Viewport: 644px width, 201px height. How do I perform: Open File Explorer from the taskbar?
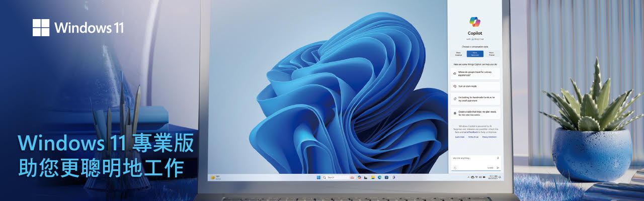(x=372, y=177)
